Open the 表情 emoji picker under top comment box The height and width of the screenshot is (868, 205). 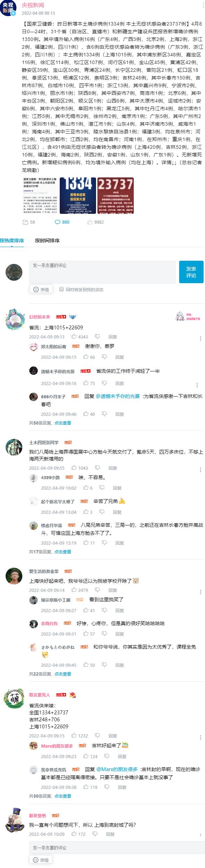(41, 289)
